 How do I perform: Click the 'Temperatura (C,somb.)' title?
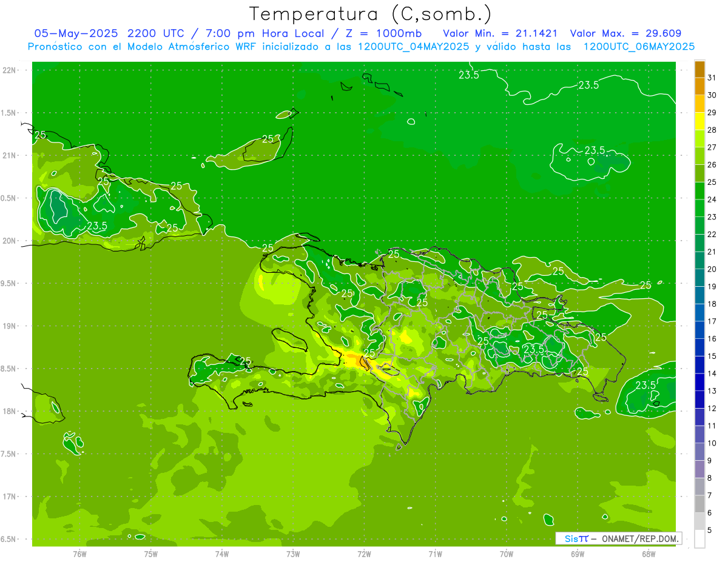tap(370, 14)
